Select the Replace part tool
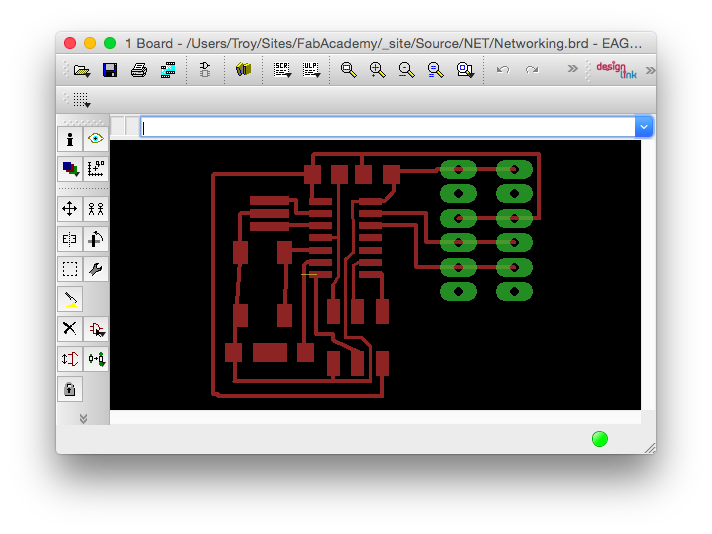 click(96, 359)
